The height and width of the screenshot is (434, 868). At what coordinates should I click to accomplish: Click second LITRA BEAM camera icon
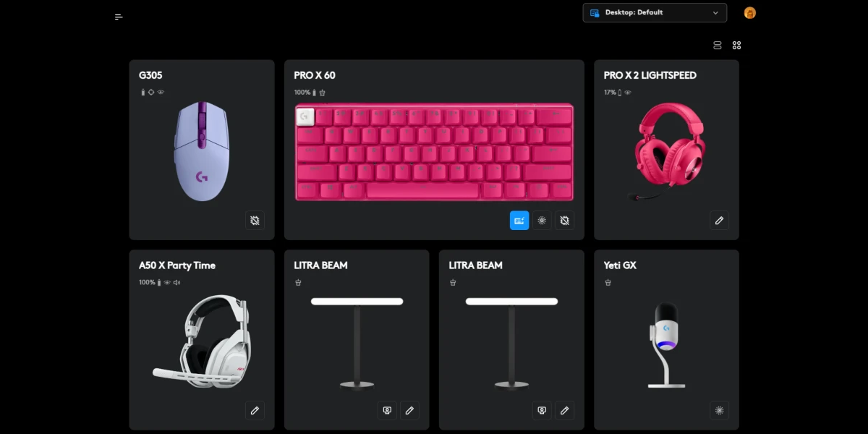[x=542, y=410]
